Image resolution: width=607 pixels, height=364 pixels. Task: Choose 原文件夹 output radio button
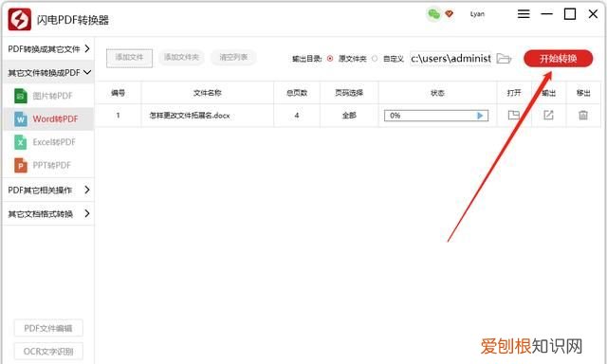[330, 59]
